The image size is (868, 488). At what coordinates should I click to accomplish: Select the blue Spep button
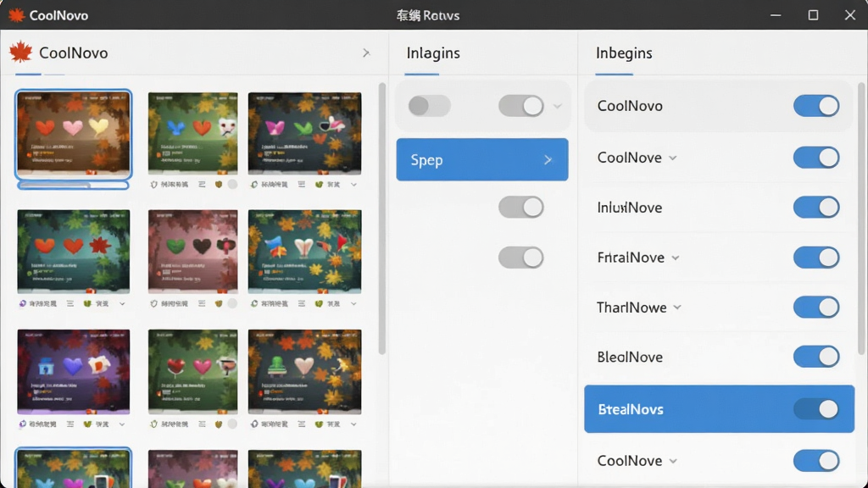coord(482,159)
